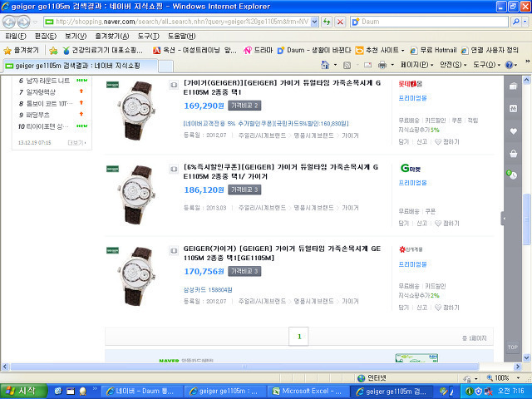532x399 pixels.
Task: Click the watch thumbnail for 169,290원 item
Action: pyautogui.click(x=137, y=111)
